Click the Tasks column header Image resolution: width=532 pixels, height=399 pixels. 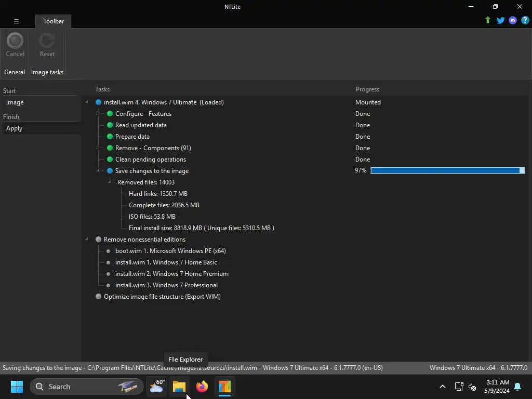pyautogui.click(x=102, y=89)
